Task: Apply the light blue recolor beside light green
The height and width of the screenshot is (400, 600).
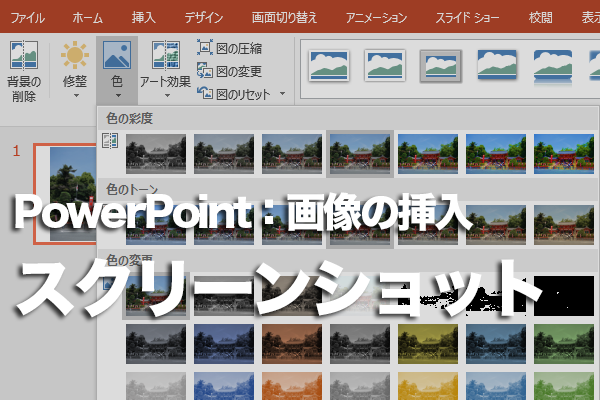Action: tap(496, 386)
